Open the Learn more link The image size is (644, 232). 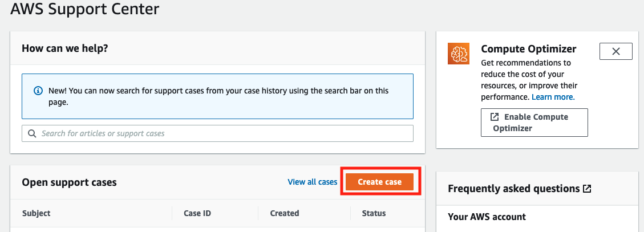553,97
